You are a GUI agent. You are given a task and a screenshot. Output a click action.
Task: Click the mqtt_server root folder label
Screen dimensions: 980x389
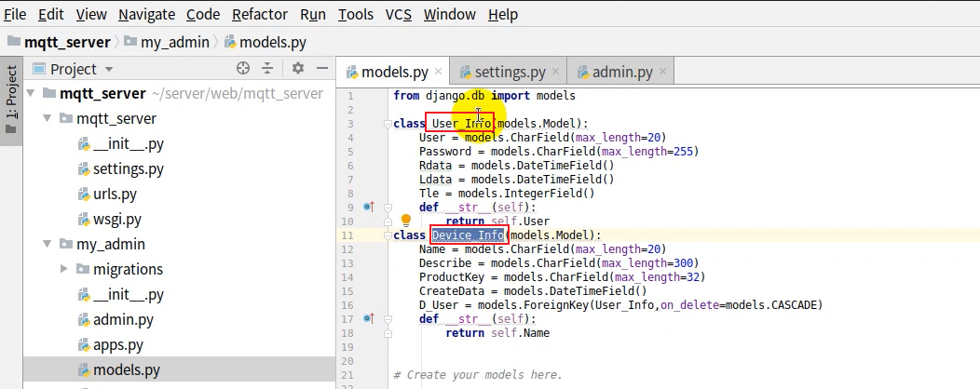(102, 94)
